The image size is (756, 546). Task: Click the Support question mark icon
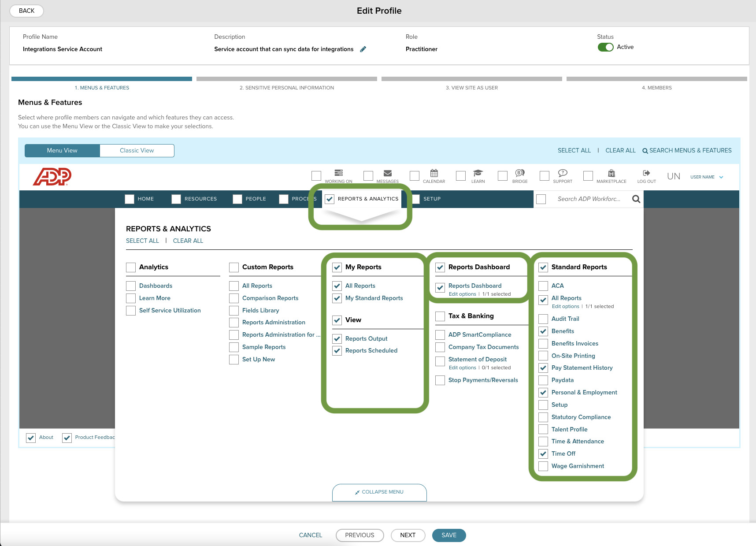tap(563, 174)
